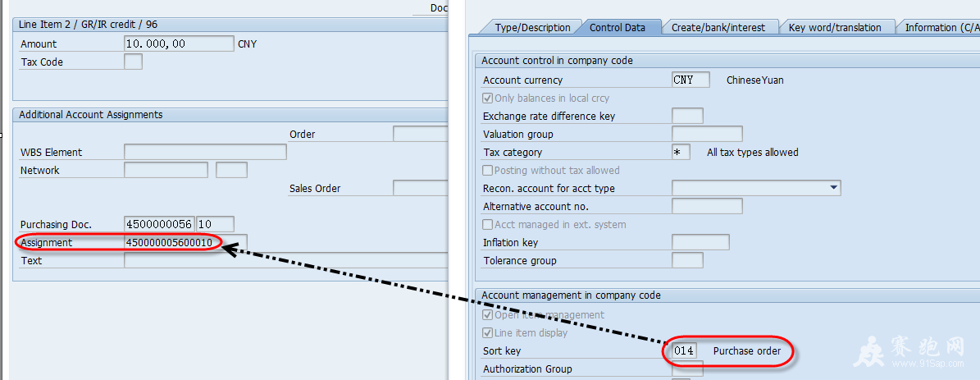Click the Sort key field 014

coord(684,351)
